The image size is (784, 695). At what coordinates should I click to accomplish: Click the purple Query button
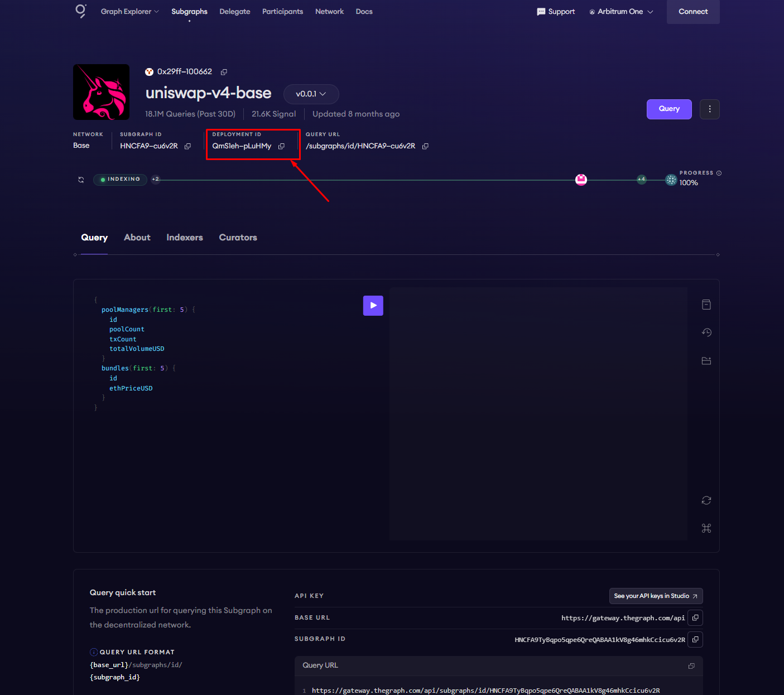point(669,109)
